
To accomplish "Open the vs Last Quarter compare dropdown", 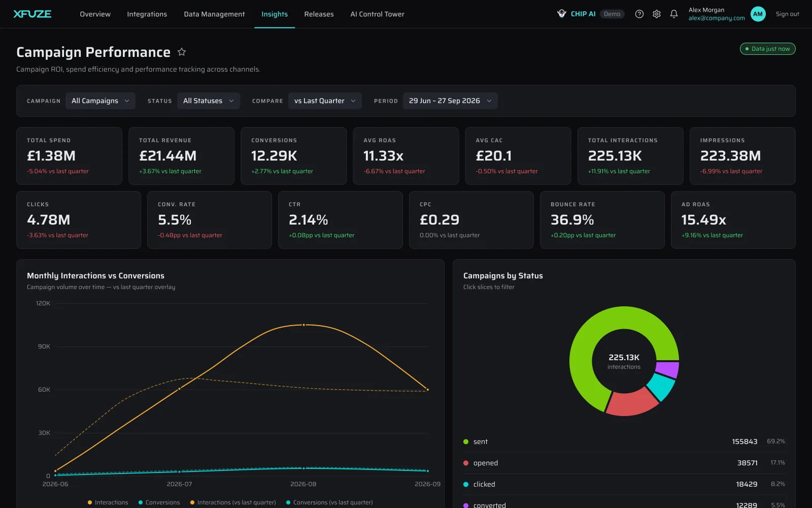I will tap(325, 101).
